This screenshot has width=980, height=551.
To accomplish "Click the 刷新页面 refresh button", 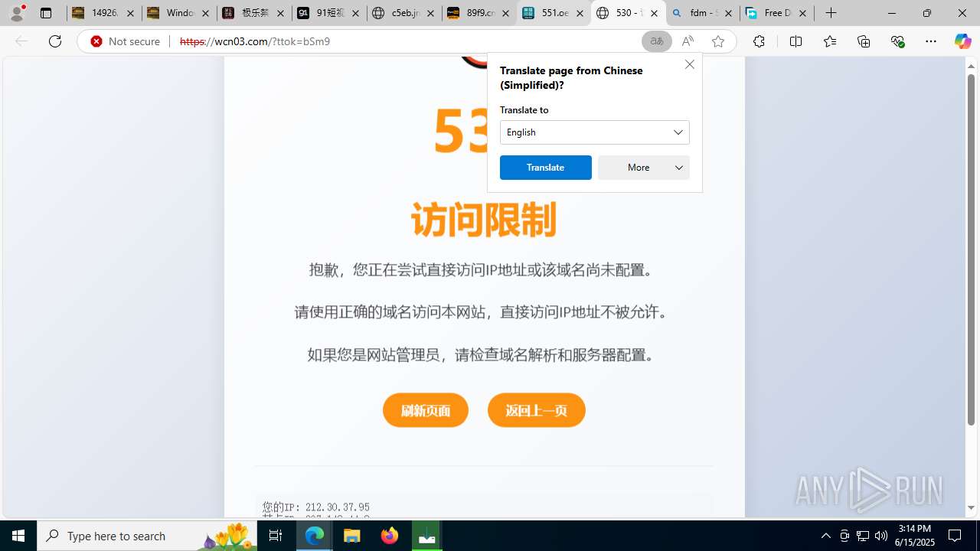I will (426, 410).
